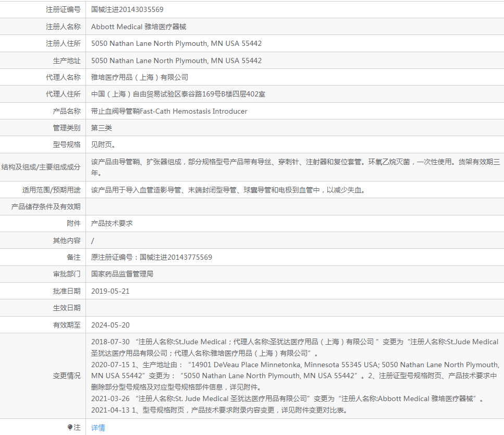This screenshot has height=435, width=504.
Task: Select the intended use text 该产品用于导入血管
Action: click(x=228, y=190)
